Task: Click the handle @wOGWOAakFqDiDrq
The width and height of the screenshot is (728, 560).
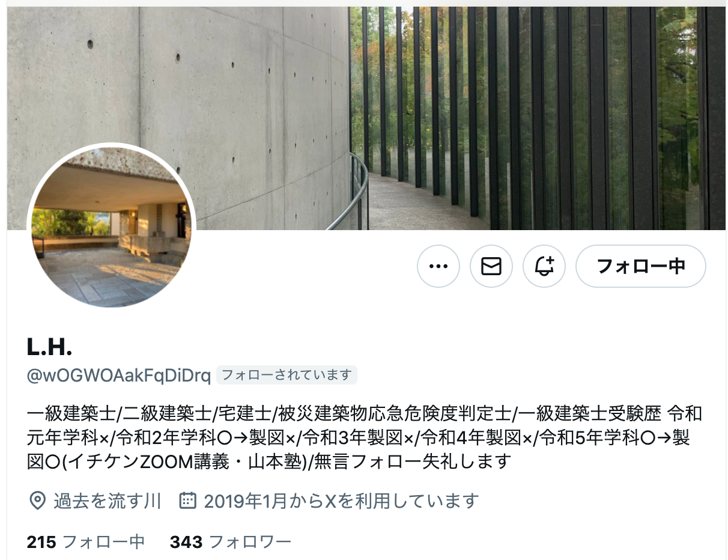Action: click(119, 376)
